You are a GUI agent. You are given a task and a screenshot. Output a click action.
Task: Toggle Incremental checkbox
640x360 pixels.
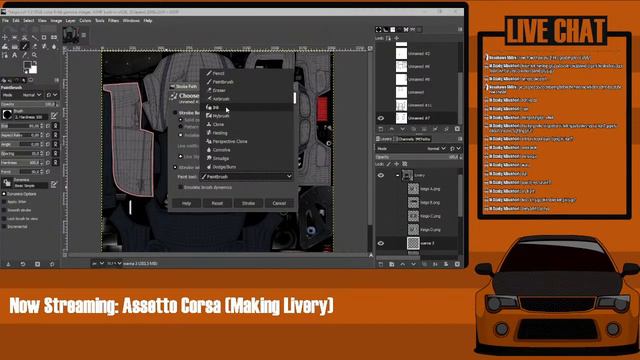tap(4, 227)
